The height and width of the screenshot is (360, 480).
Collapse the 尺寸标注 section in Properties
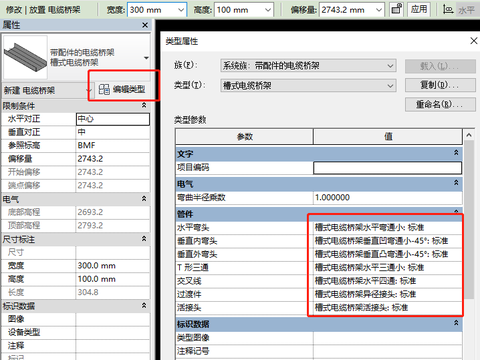click(144, 239)
